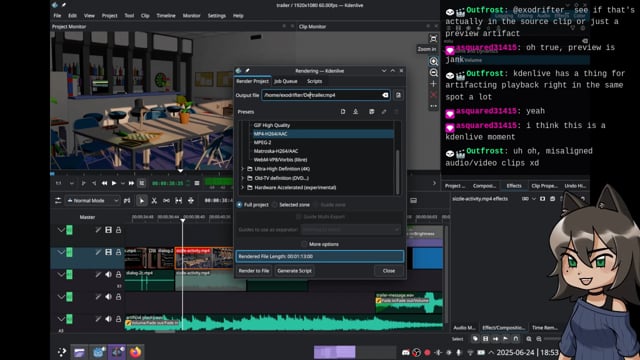Click the OBS Studio tray icon

(x=416, y=352)
